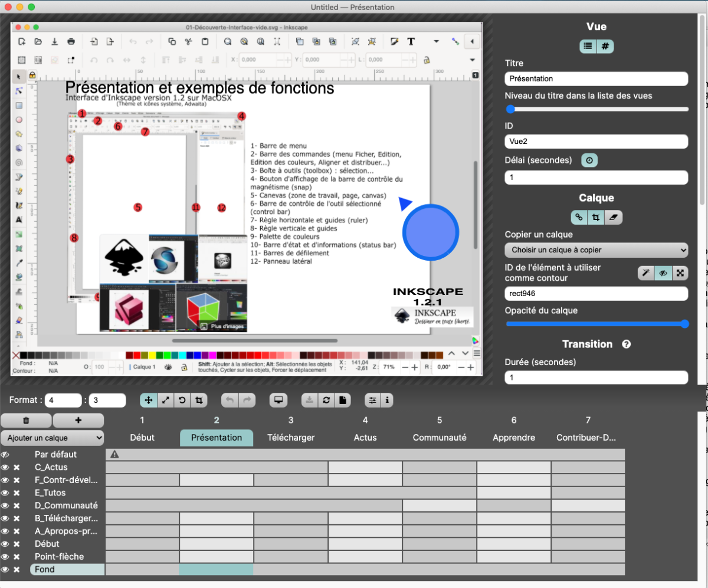Open preferences via the sliders icon
This screenshot has width=708, height=588.
tap(373, 400)
